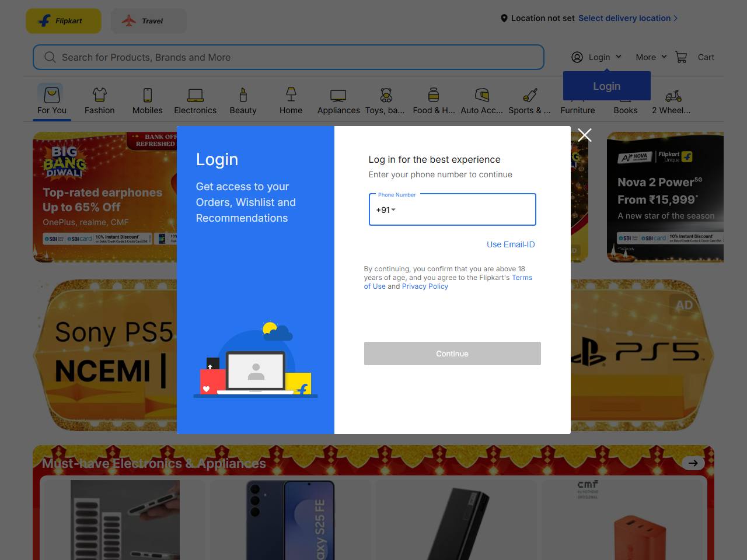Click the location pin icon
747x560 pixels.
coord(504,18)
